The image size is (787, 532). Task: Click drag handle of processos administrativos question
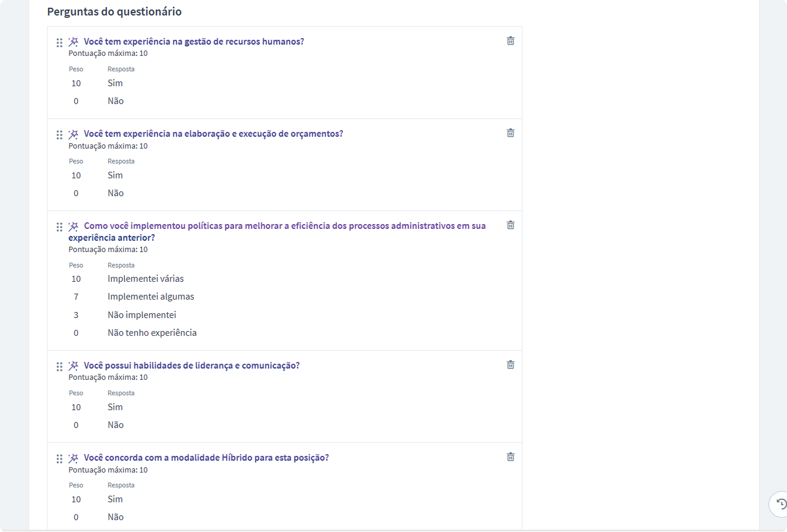tap(59, 227)
